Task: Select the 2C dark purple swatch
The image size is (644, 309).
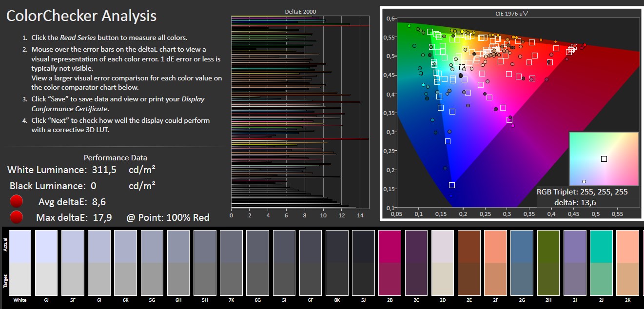Action: click(416, 262)
